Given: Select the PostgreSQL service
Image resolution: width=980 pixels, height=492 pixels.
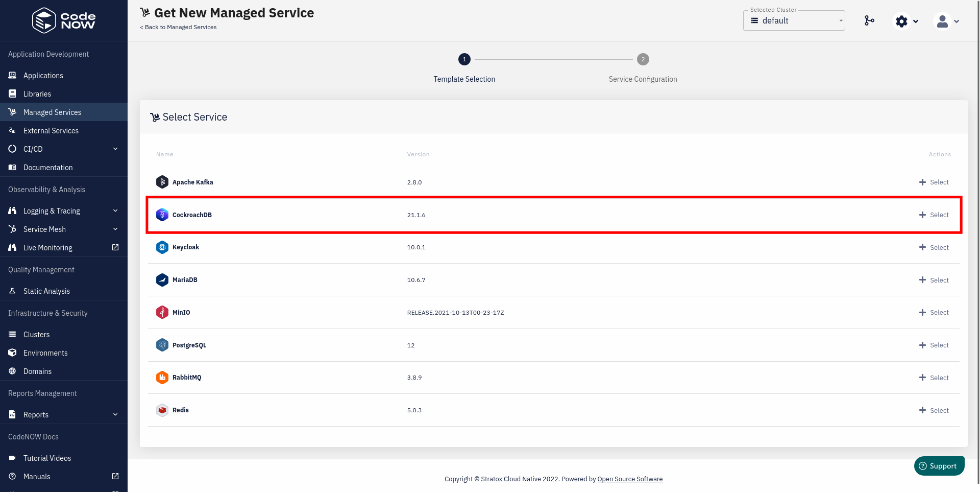Looking at the screenshot, I should point(934,345).
